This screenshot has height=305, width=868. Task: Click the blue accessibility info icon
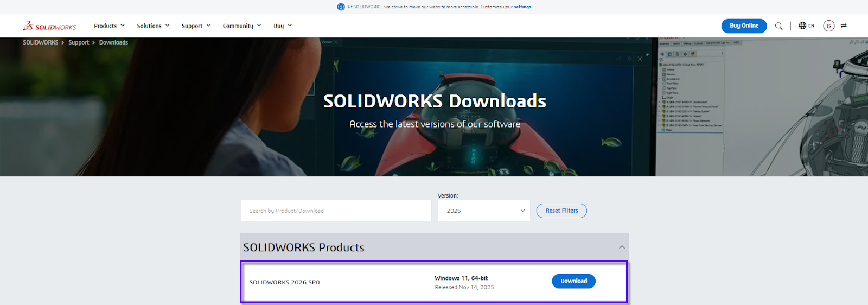(x=341, y=7)
